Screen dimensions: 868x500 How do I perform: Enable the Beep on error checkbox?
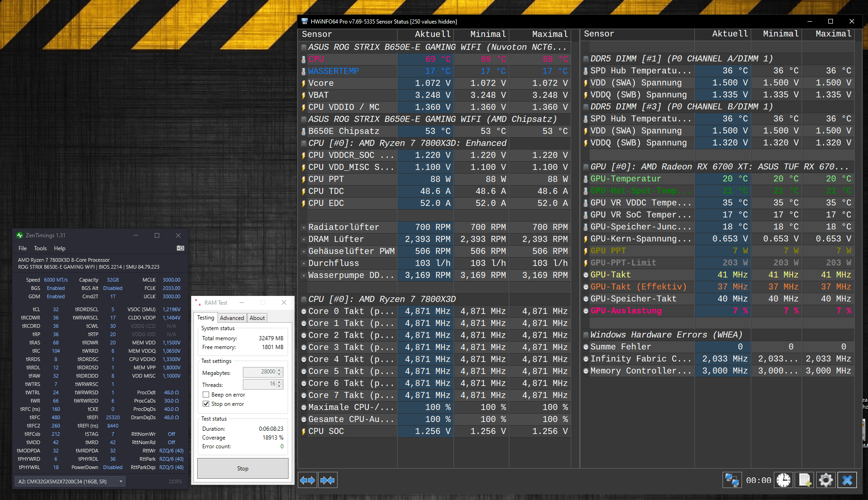click(x=206, y=395)
